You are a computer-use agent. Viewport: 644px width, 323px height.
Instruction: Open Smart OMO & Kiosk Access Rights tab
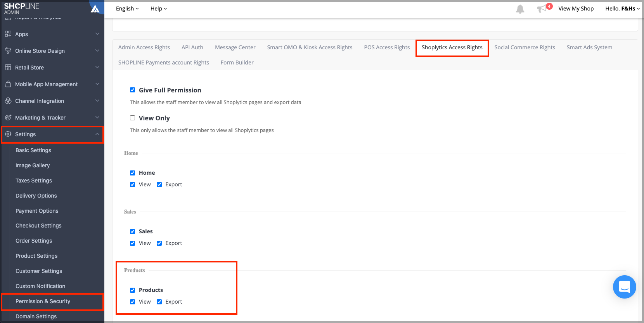pyautogui.click(x=310, y=47)
